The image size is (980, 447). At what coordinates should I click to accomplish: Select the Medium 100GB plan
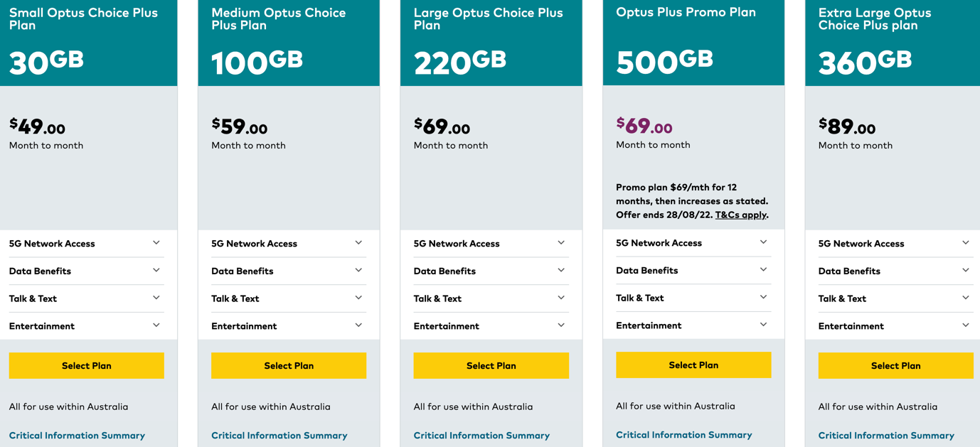(289, 366)
